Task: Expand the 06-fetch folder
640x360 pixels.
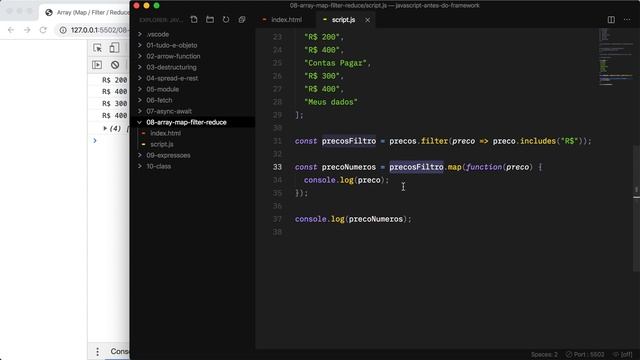Action: pyautogui.click(x=159, y=100)
